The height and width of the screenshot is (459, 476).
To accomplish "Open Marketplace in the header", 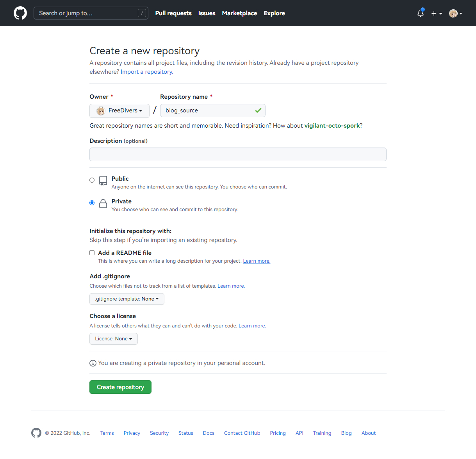I will click(x=239, y=13).
